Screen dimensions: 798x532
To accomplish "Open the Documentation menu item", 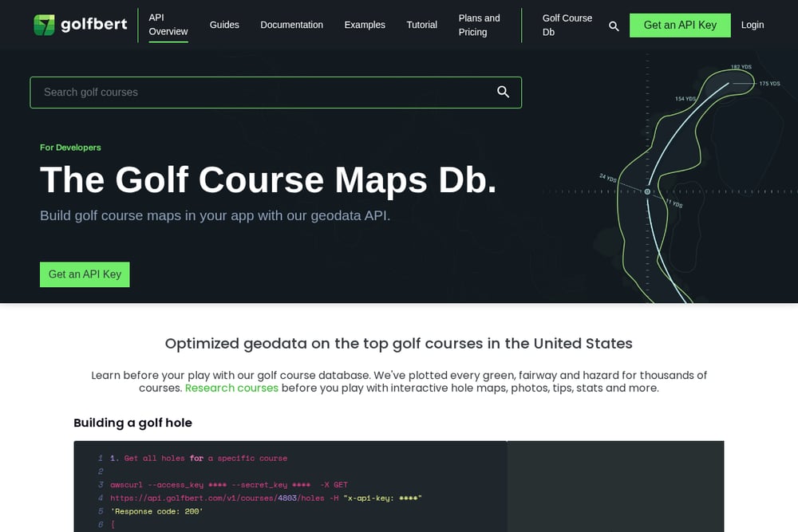I will [x=291, y=25].
